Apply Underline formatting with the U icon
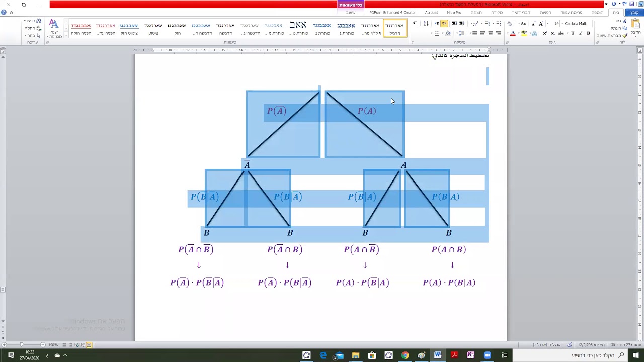Viewport: 644px width, 362px height. tap(573, 33)
